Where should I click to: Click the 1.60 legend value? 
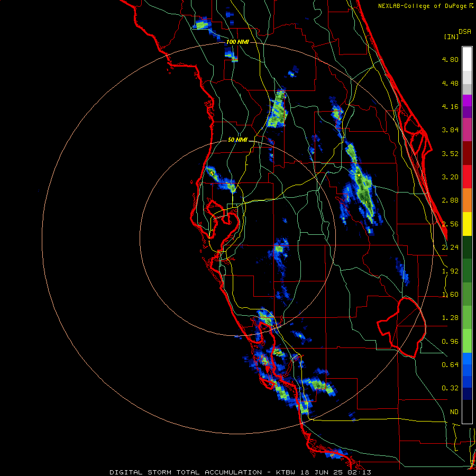pos(450,295)
